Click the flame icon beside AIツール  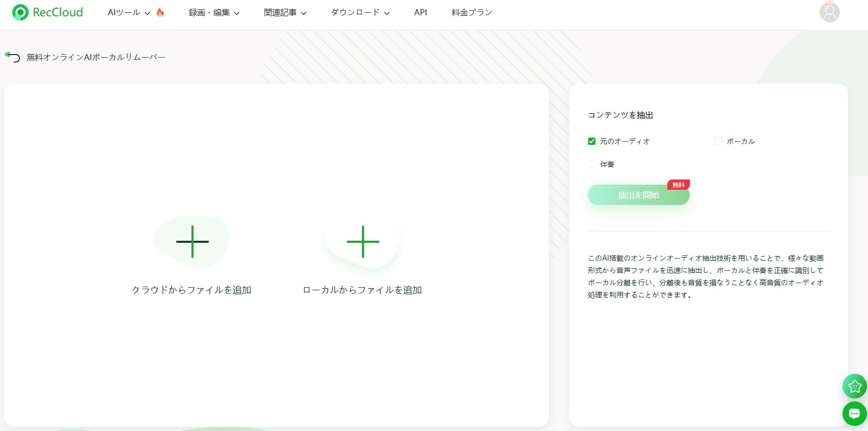[160, 12]
